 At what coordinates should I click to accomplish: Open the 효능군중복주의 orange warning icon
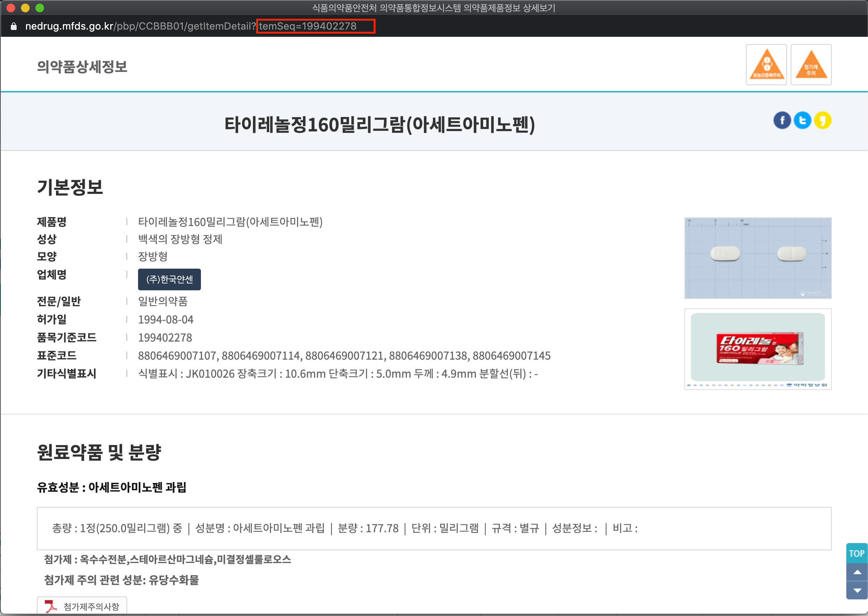[x=766, y=65]
